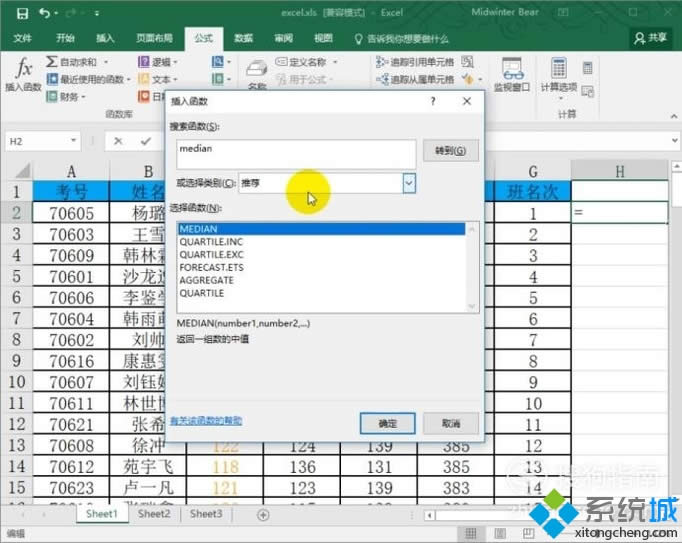
Task: Click the help question mark in dialog
Action: click(432, 102)
